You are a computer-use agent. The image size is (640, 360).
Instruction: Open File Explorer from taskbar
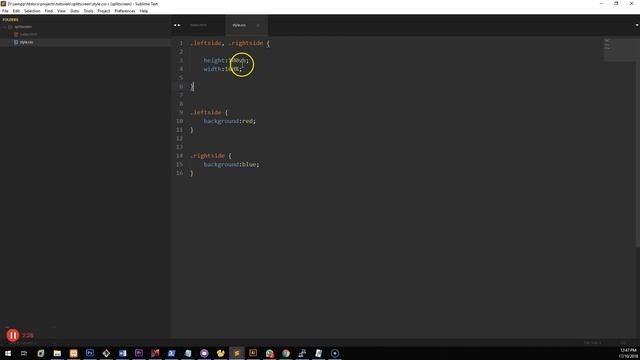pos(57,353)
